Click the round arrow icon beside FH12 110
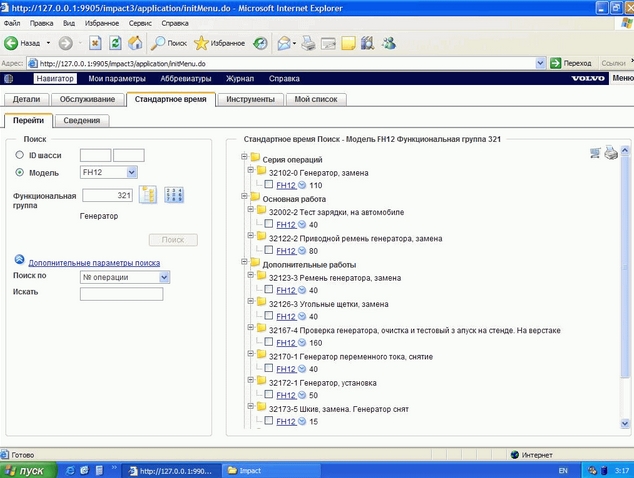This screenshot has height=478, width=634. point(302,185)
